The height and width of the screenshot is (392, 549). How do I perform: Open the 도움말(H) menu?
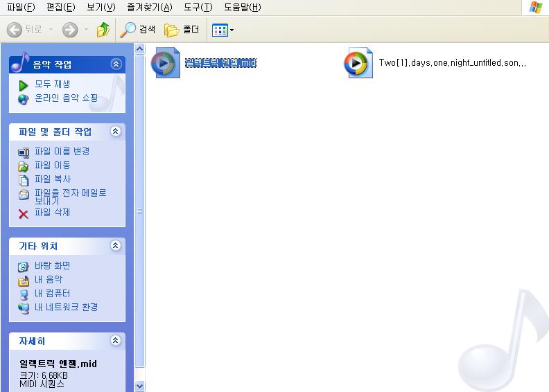pos(243,7)
